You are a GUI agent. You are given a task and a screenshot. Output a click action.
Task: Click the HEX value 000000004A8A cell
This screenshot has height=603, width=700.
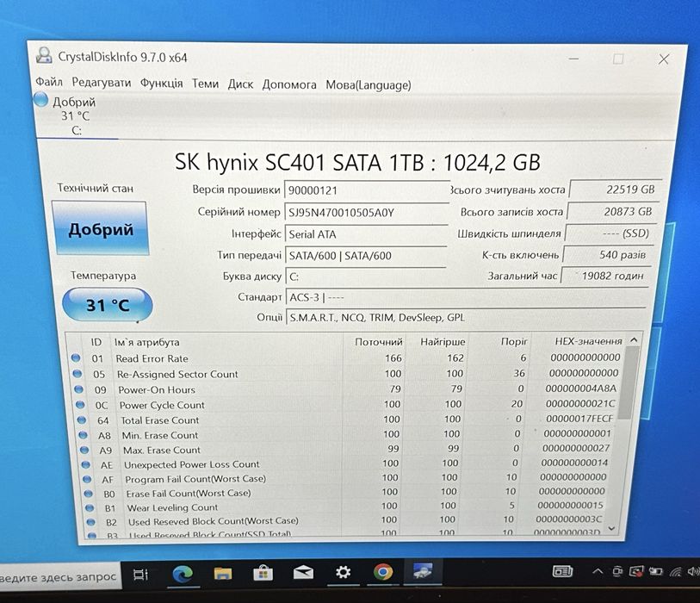tap(581, 389)
